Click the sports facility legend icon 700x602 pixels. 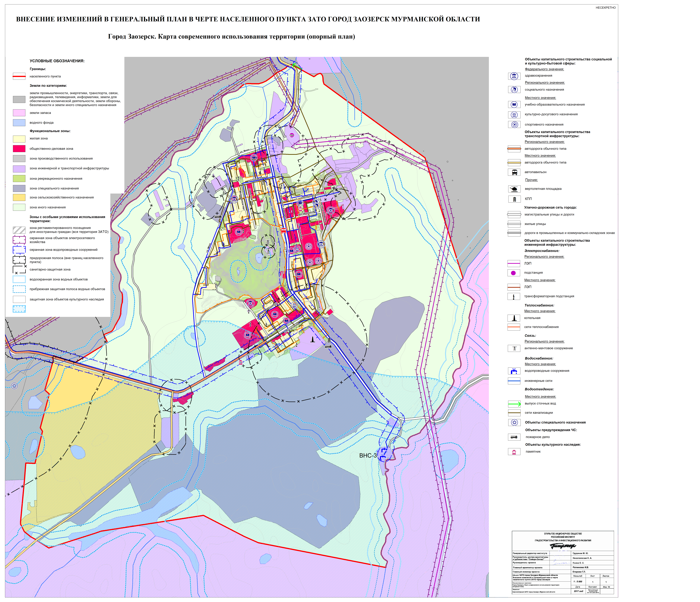tap(514, 125)
